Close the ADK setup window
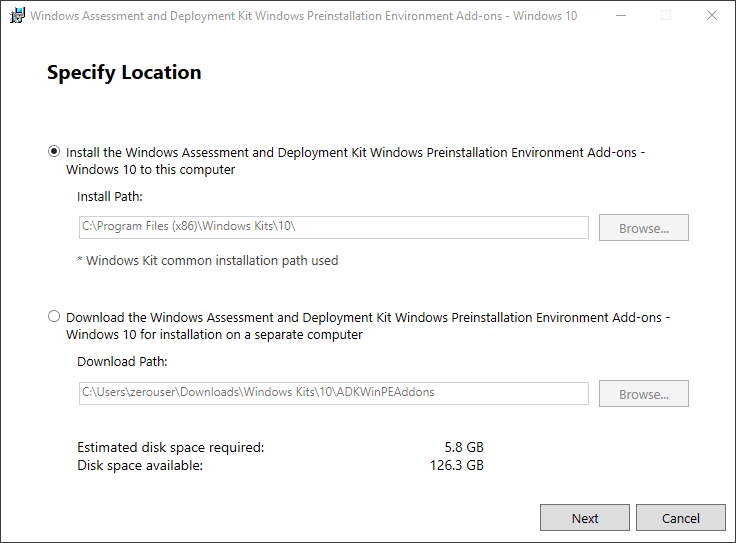 pyautogui.click(x=711, y=16)
